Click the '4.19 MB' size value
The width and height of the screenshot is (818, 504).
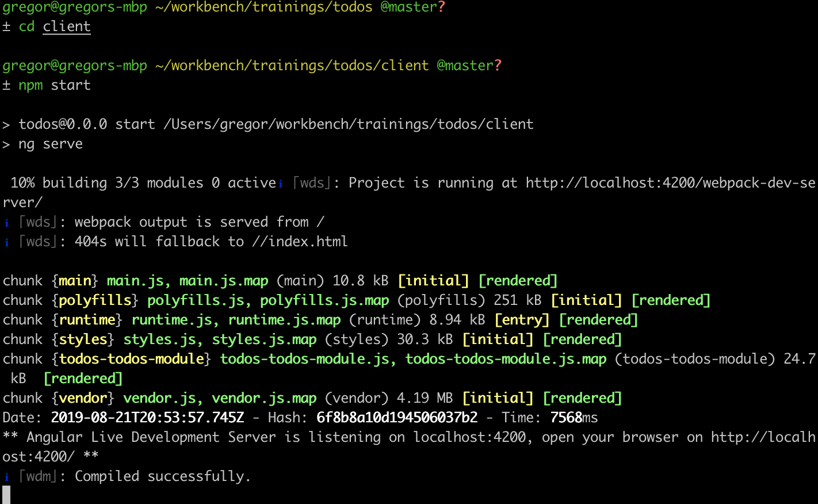pos(425,398)
